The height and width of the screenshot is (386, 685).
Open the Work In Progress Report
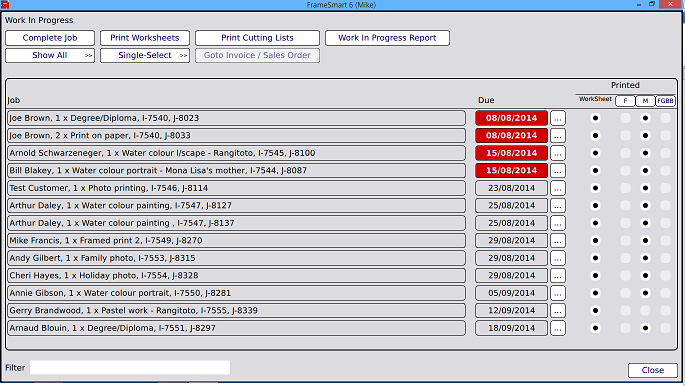click(x=387, y=38)
